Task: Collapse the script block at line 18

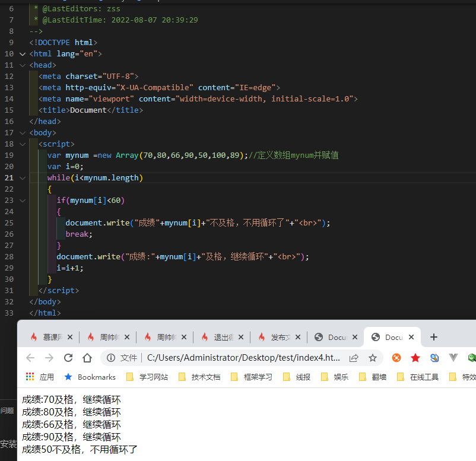Action: coord(22,144)
